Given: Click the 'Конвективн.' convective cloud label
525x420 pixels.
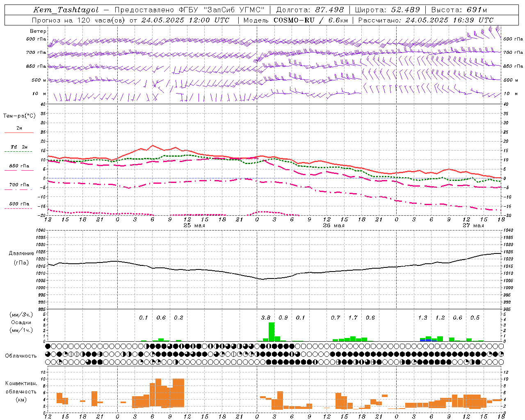Looking at the screenshot, I should point(21,383).
